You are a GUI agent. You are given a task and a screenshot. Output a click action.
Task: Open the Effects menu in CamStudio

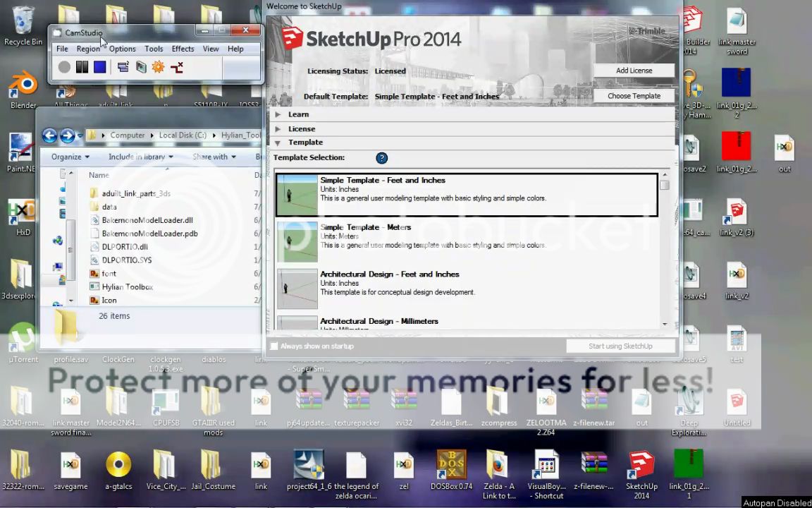pyautogui.click(x=183, y=49)
